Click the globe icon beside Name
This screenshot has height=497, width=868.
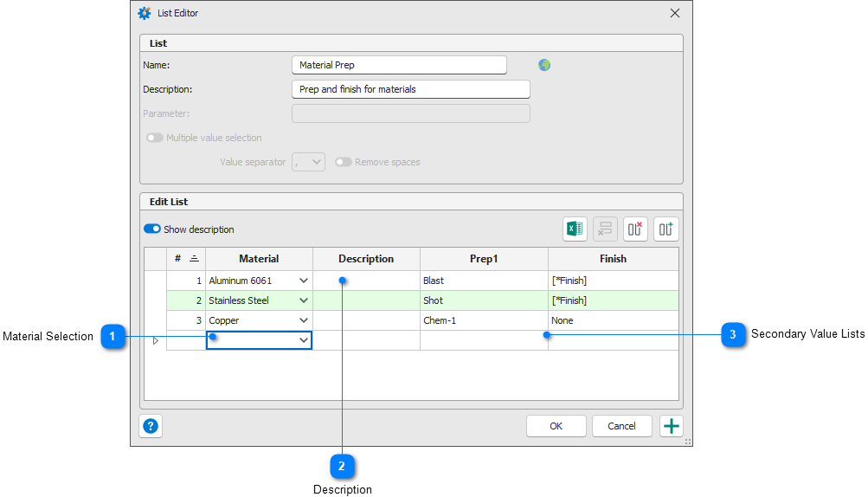(544, 65)
